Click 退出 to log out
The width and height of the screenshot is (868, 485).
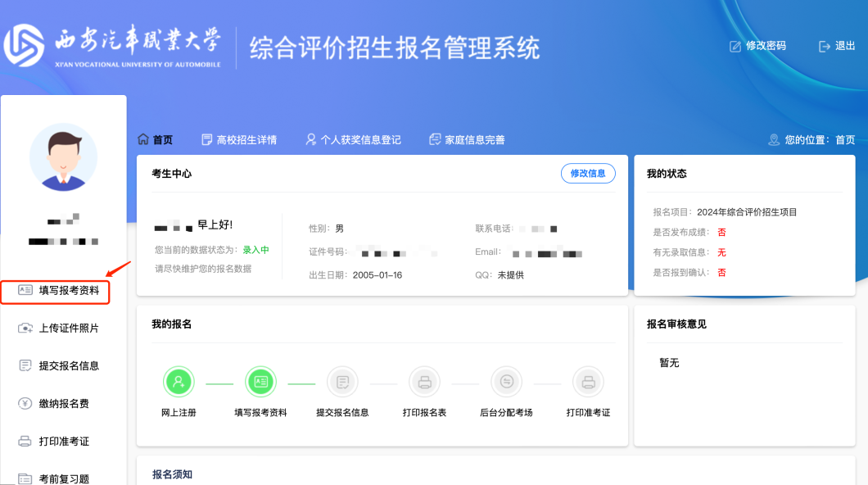click(x=837, y=46)
